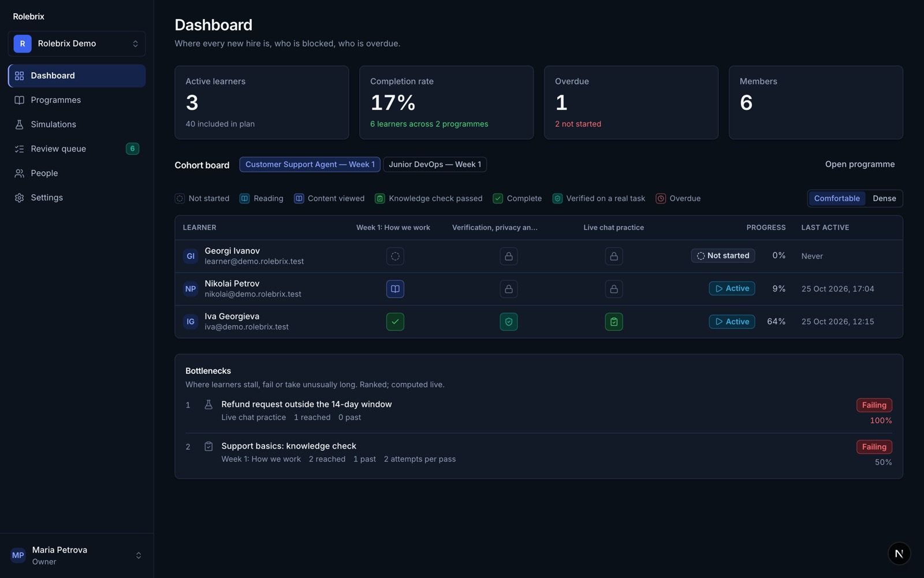Click Nikolai Petrov's Active status badge
Image resolution: width=924 pixels, height=578 pixels.
pos(732,288)
